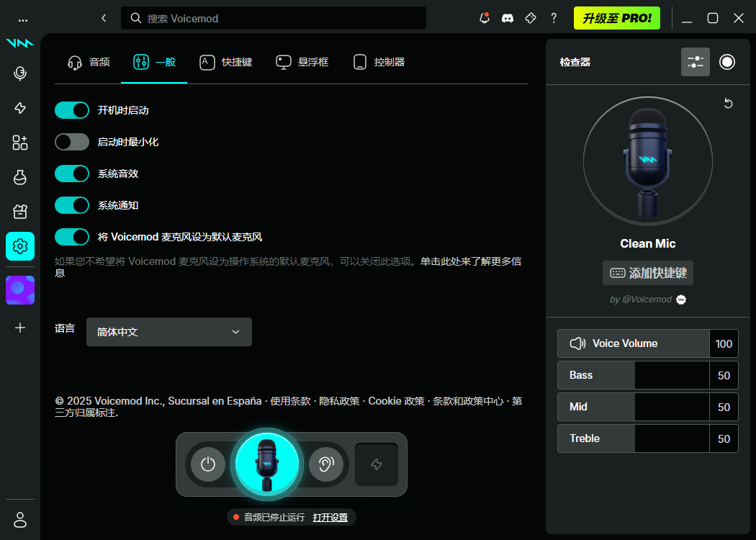Click by @Voicemod author text
756x540 pixels.
click(x=641, y=300)
